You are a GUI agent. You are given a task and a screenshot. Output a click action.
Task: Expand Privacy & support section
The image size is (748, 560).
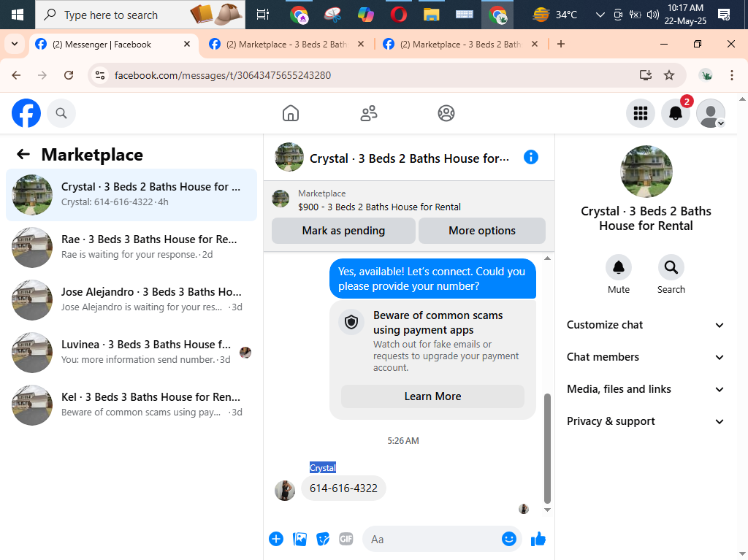click(646, 421)
